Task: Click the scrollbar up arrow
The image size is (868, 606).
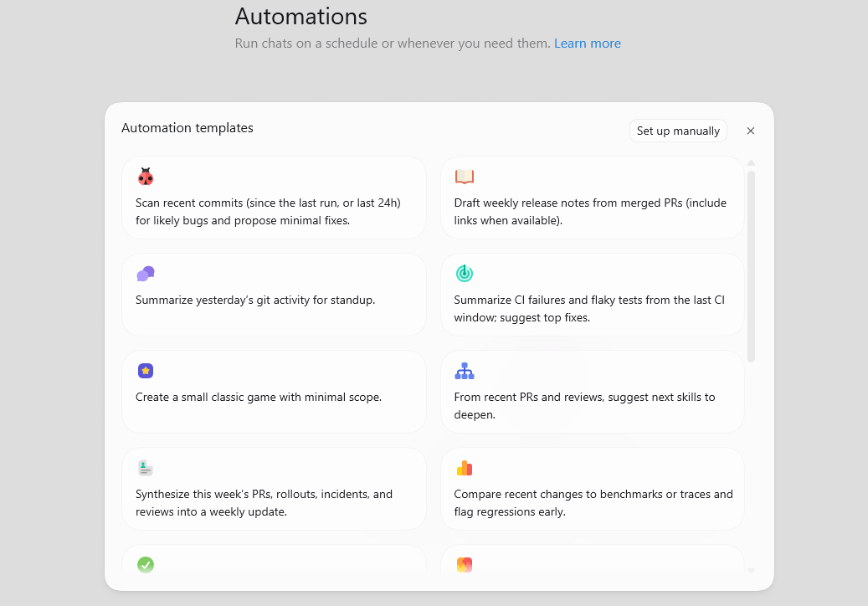Action: [x=751, y=163]
